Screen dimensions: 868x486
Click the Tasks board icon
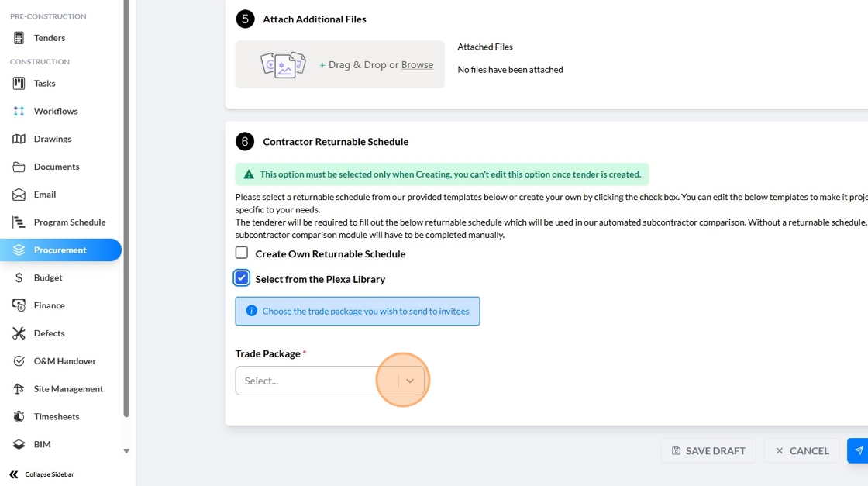[19, 83]
